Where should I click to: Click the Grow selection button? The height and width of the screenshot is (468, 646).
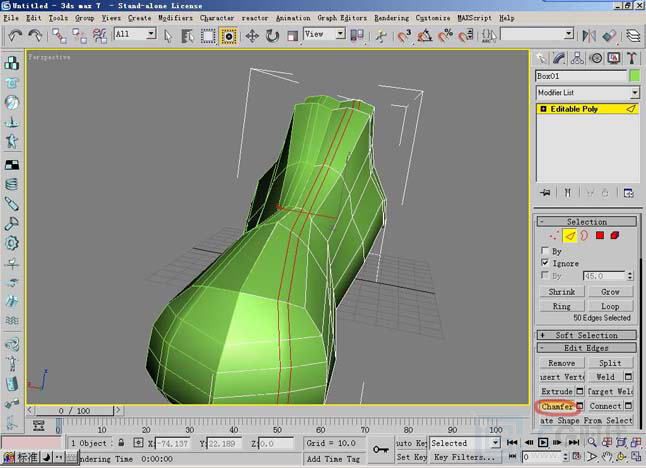coord(610,292)
